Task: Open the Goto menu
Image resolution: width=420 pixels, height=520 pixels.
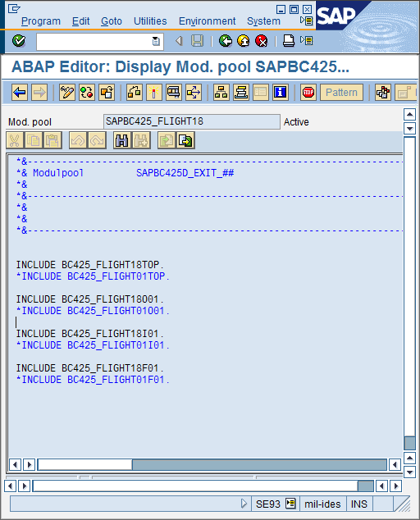Action: [112, 21]
